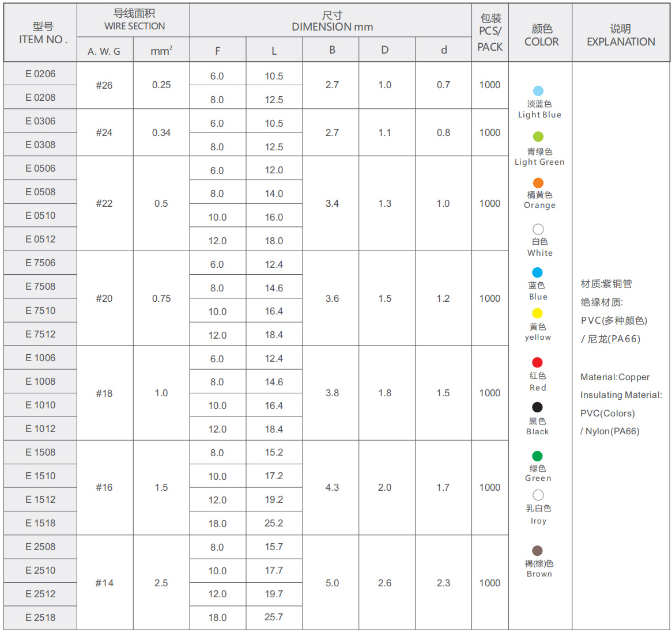Screen dimensions: 672x633
Task: Click the Red color dot
Action: (x=537, y=362)
